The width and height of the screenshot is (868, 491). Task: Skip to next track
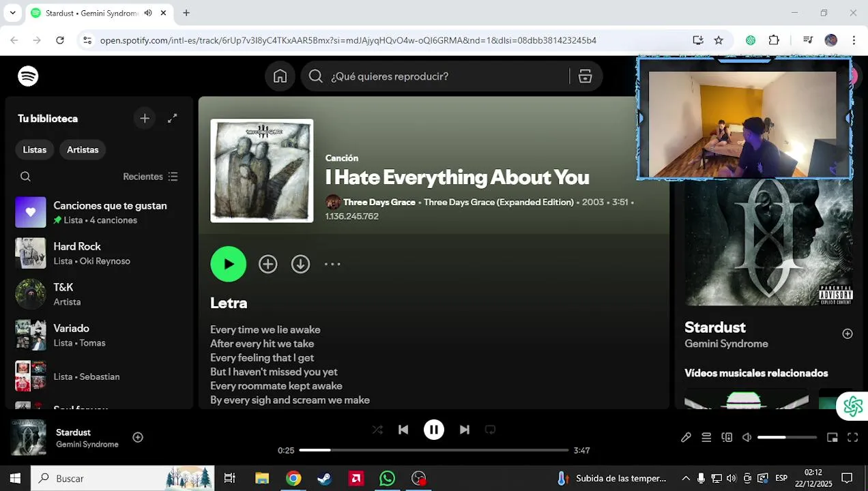tap(465, 430)
